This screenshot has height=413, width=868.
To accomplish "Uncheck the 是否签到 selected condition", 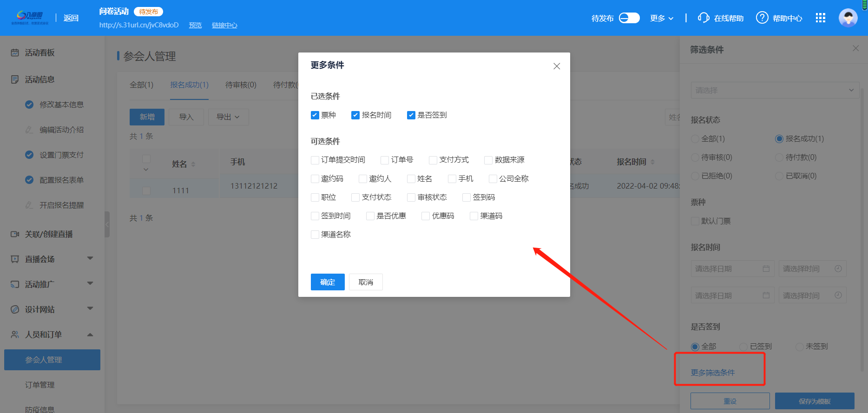I will [411, 115].
